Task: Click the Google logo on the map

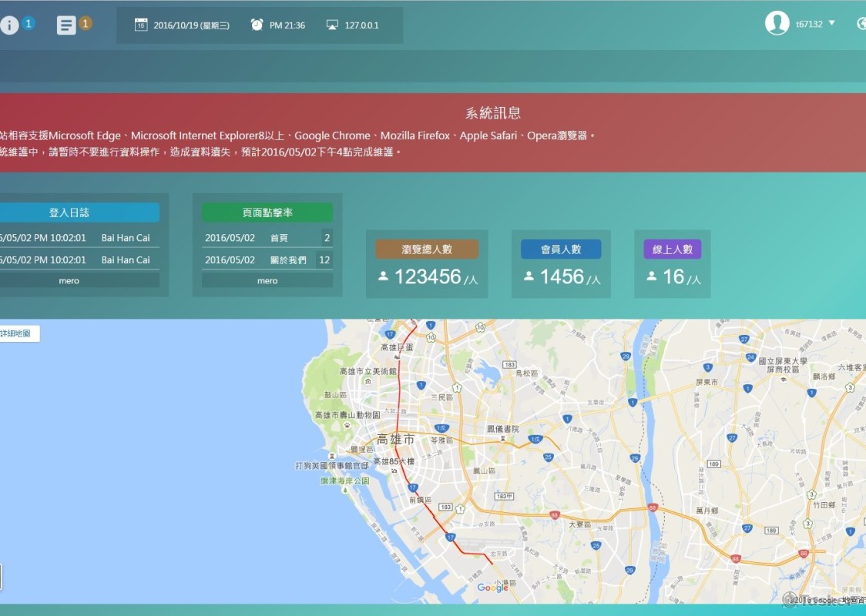Action: (492, 587)
